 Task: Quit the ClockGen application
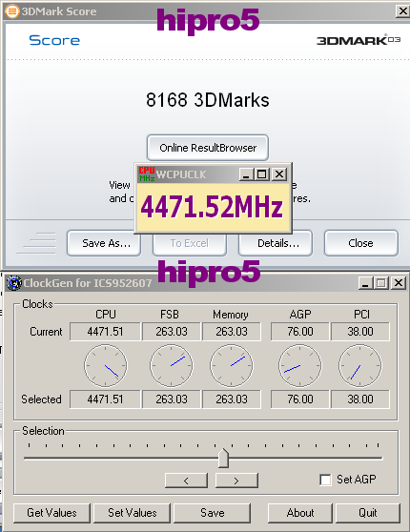point(368,513)
